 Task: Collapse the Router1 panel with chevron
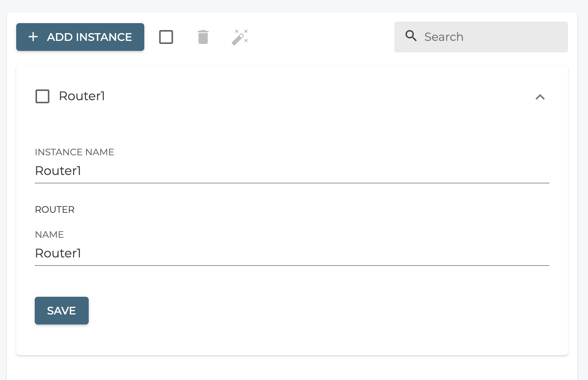pos(540,97)
